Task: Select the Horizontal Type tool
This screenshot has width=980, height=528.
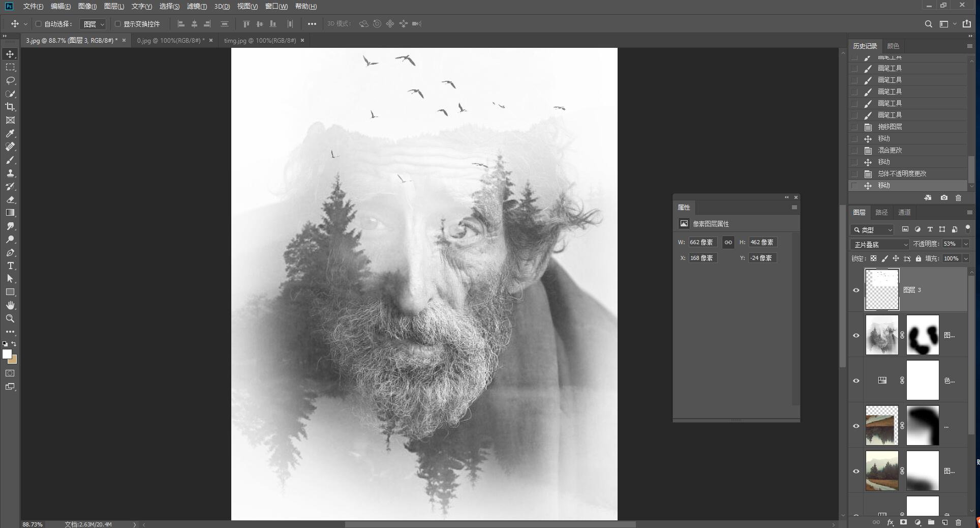Action: (x=10, y=266)
